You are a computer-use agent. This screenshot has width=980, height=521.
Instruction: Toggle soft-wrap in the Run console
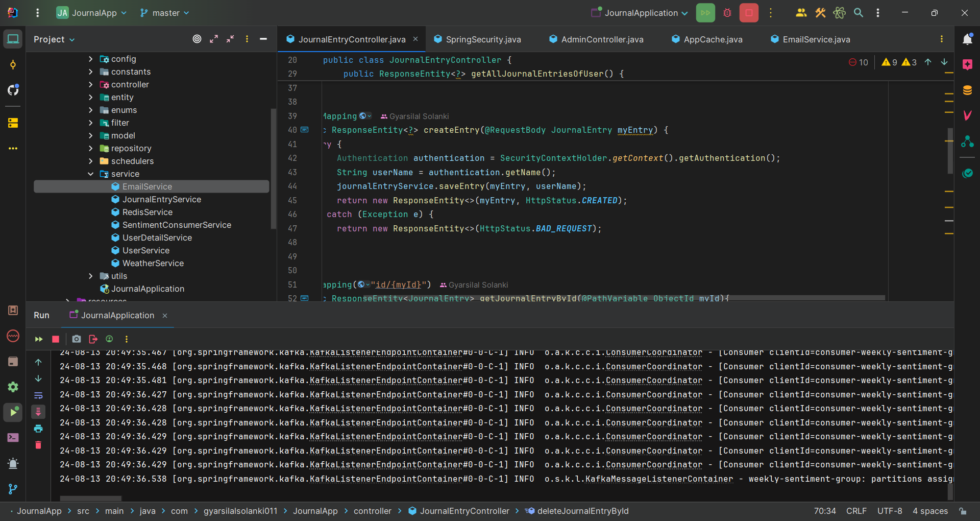click(38, 395)
